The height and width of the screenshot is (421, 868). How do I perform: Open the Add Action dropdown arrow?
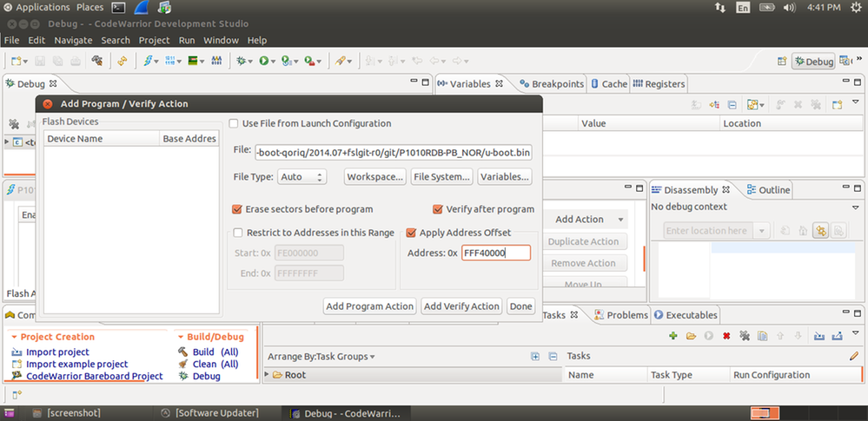621,220
